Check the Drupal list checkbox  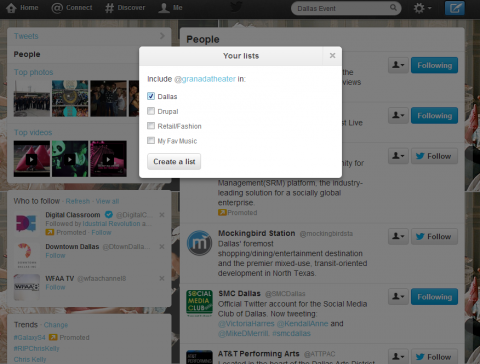click(151, 111)
